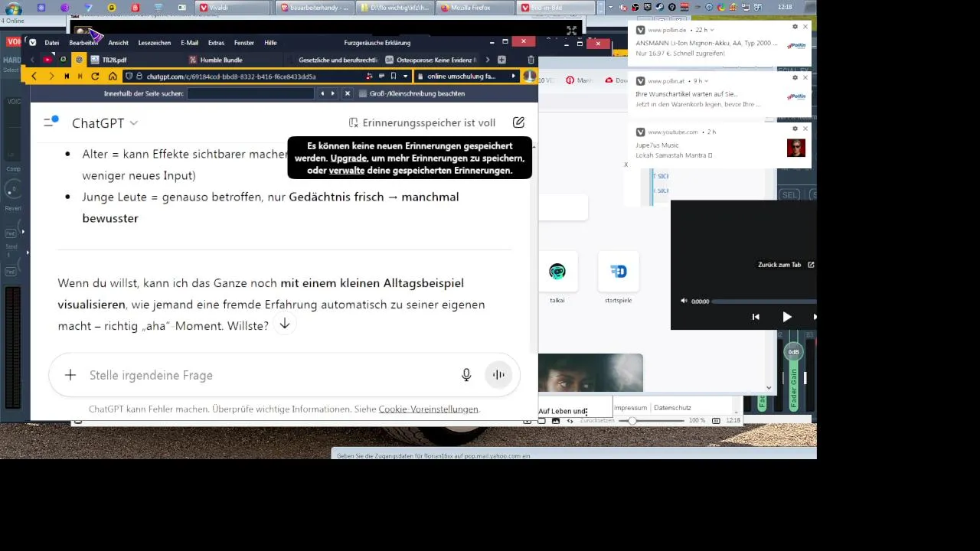This screenshot has width=980, height=551.
Task: Open the Hilfe menu
Action: [270, 43]
